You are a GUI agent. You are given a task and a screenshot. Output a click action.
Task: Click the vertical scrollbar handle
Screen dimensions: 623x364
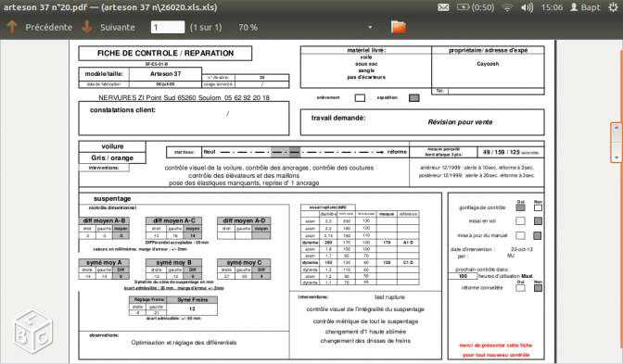pos(617,143)
